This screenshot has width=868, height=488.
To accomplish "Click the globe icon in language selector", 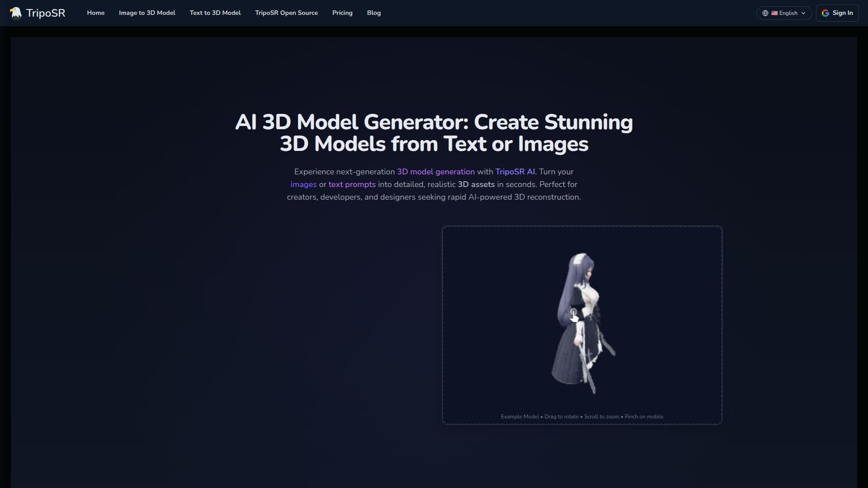I will [765, 13].
